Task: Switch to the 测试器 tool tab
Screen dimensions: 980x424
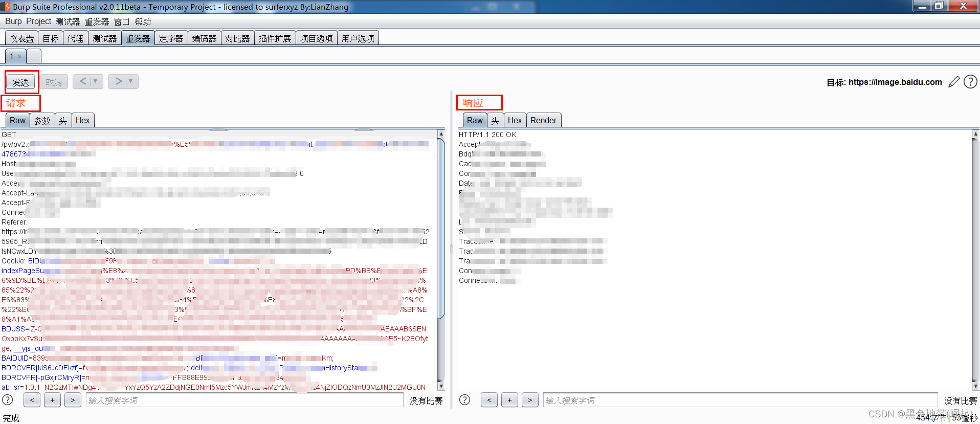Action: [104, 38]
